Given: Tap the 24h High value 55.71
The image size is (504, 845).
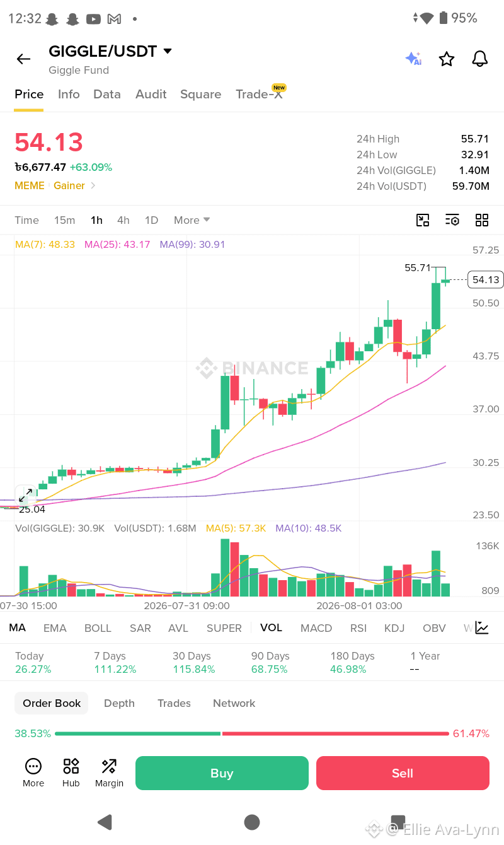Looking at the screenshot, I should [475, 139].
